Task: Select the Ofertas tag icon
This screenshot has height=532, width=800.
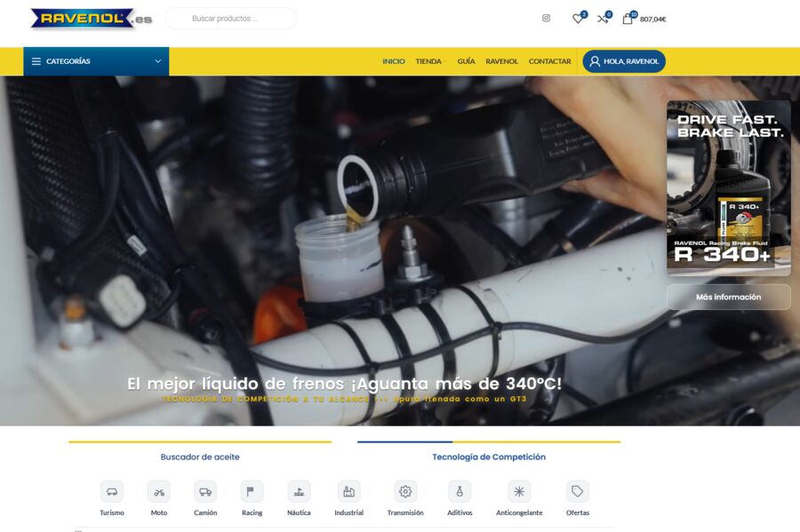Action: [578, 492]
